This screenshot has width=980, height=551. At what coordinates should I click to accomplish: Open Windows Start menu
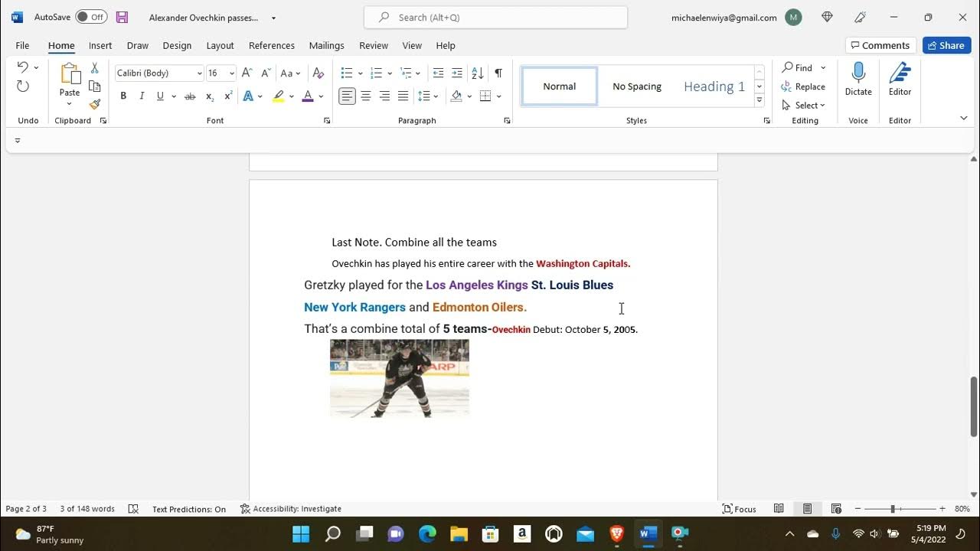pyautogui.click(x=301, y=533)
